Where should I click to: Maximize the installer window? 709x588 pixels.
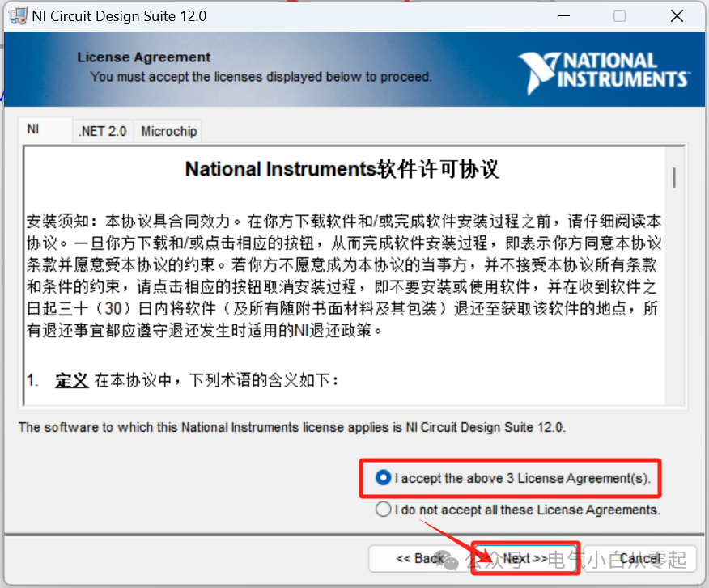pyautogui.click(x=619, y=16)
